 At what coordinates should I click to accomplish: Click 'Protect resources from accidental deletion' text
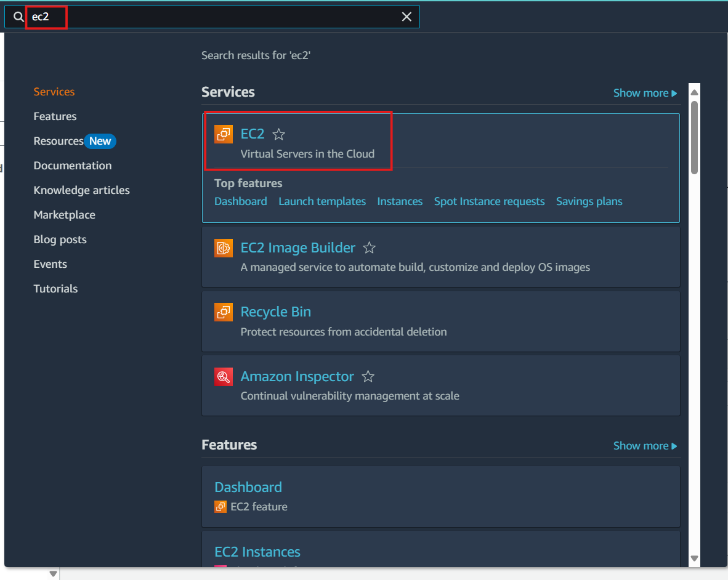[x=344, y=332]
